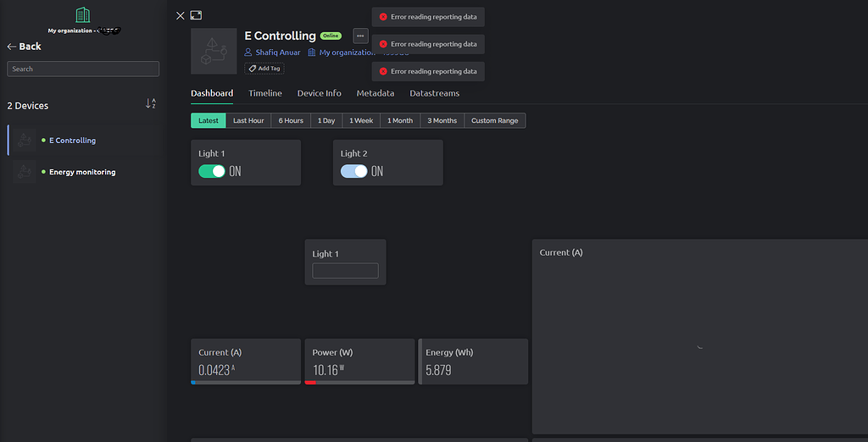Select 1 Month time range
This screenshot has width=868, height=442.
(x=400, y=120)
